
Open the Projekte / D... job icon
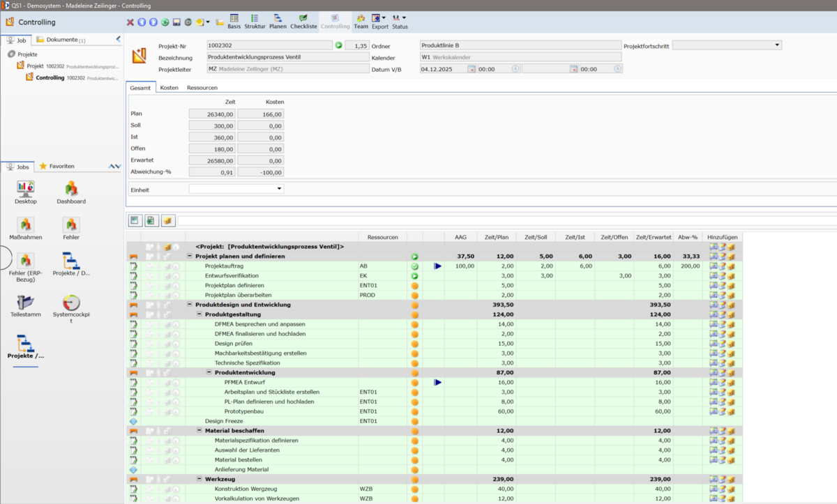point(71,265)
